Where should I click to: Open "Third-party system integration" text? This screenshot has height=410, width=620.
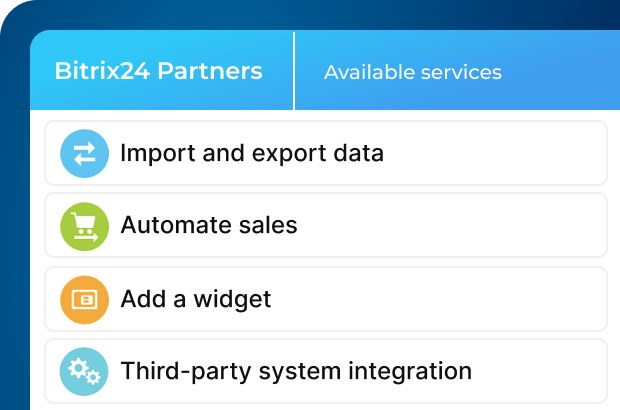296,371
